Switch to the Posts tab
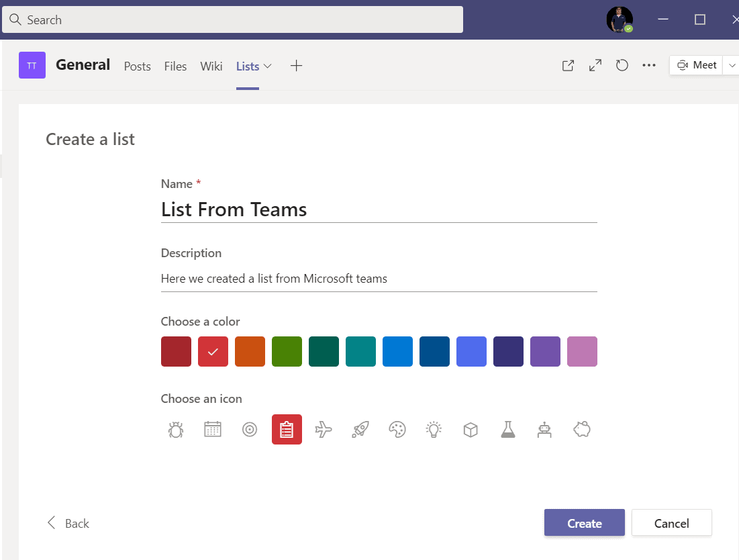The image size is (739, 560). (137, 66)
